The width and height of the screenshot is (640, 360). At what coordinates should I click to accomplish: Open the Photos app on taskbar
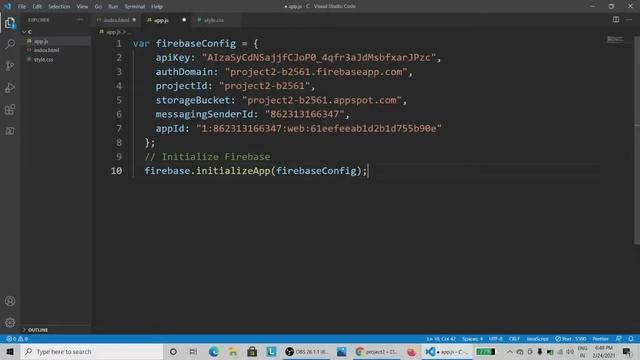coord(342,351)
